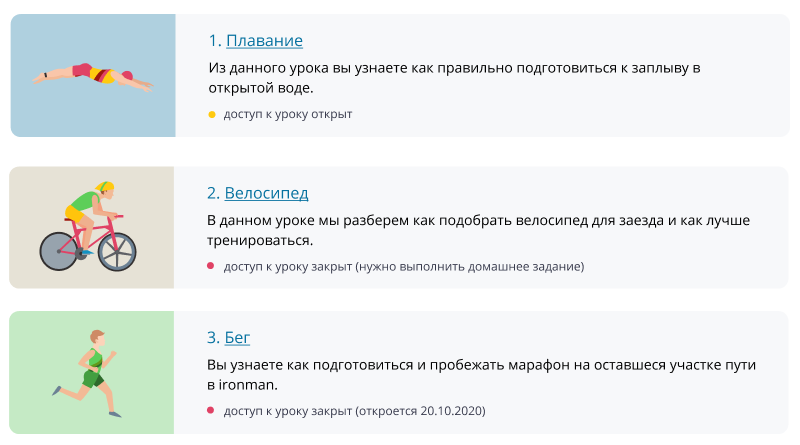Click the yellow open-access status dot
This screenshot has width=800, height=445.
click(x=212, y=115)
